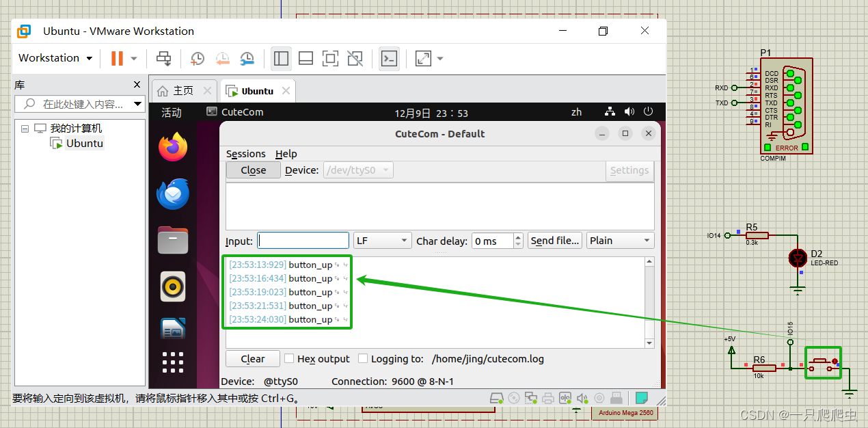Collapse the 我的计算机 tree node
The width and height of the screenshot is (868, 428).
[x=25, y=129]
